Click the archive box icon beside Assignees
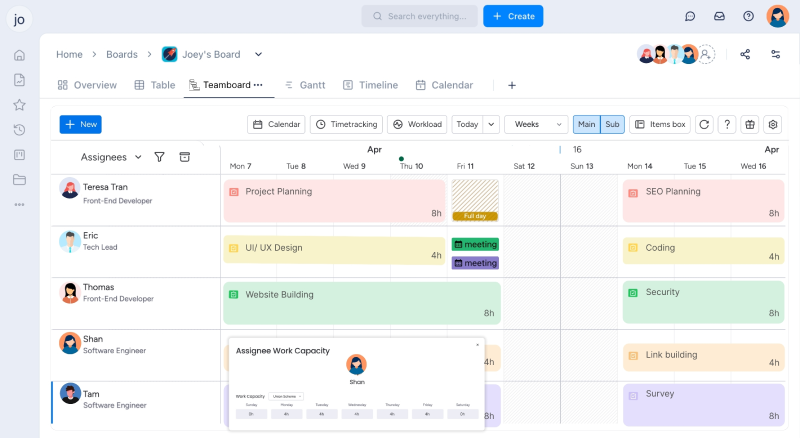 pos(184,157)
